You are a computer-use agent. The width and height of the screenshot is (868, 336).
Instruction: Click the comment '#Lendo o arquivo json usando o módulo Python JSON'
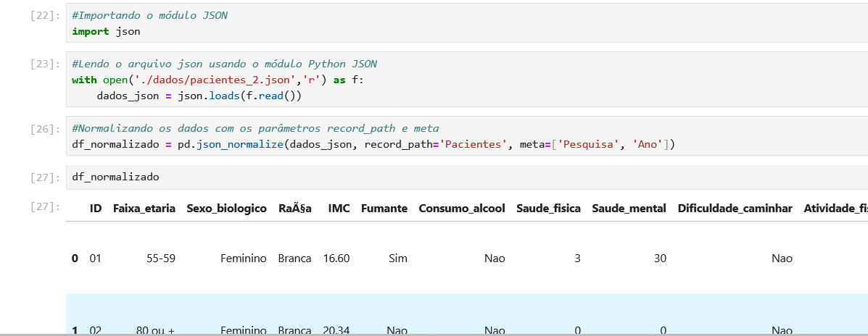tap(224, 64)
